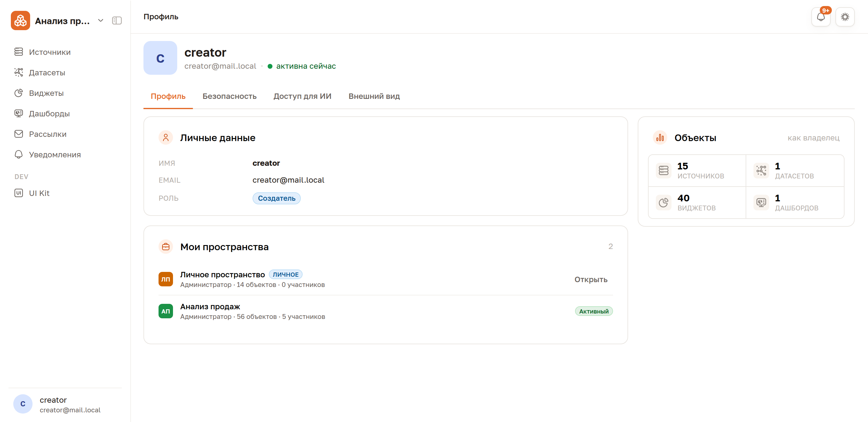
Task: Open Личное пространство via Открыть
Action: point(591,279)
